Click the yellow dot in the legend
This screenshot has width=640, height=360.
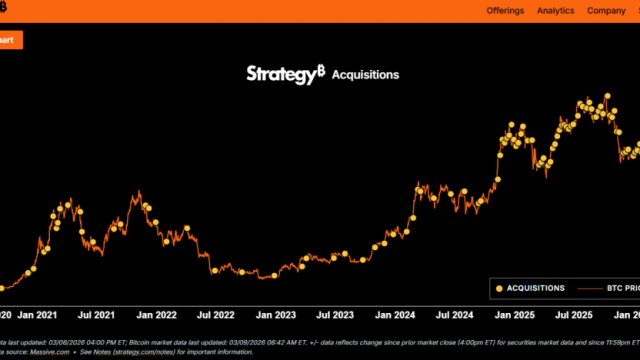499,289
